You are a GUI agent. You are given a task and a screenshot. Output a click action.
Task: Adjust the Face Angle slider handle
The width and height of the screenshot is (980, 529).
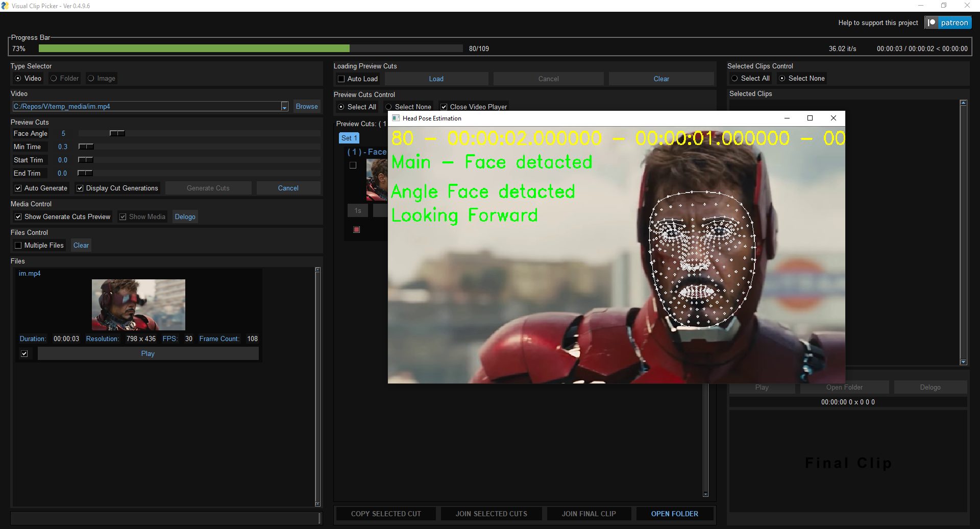(x=117, y=133)
